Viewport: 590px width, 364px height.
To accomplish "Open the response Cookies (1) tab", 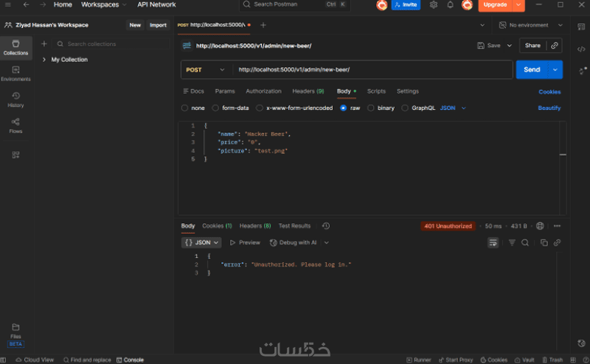I will [217, 225].
